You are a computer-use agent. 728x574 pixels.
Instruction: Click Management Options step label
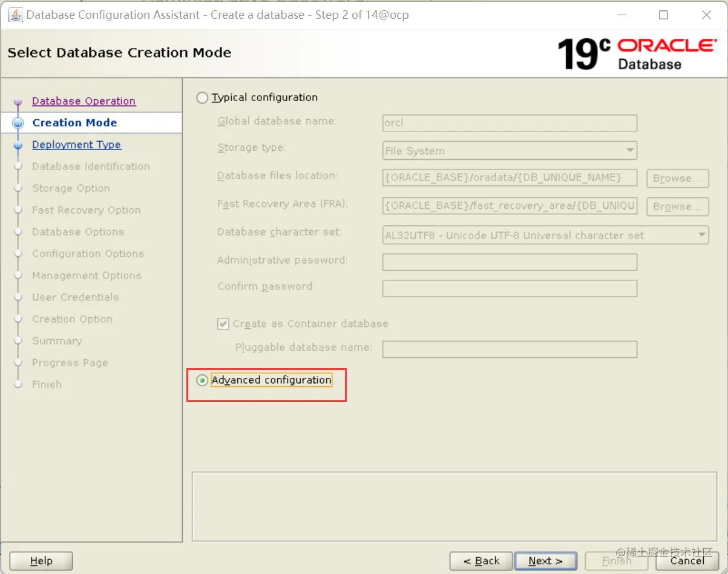point(87,275)
